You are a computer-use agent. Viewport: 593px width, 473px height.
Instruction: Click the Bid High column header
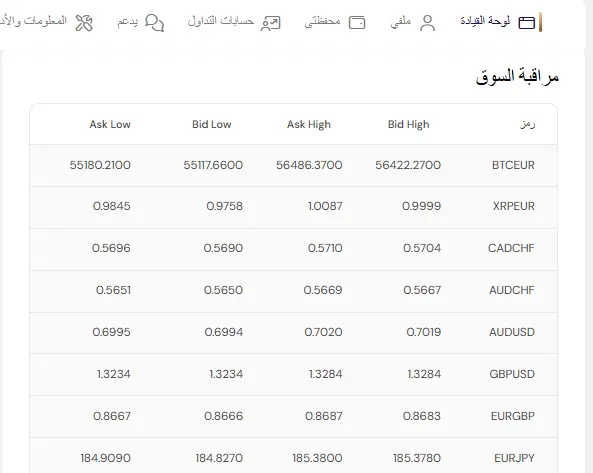(408, 124)
